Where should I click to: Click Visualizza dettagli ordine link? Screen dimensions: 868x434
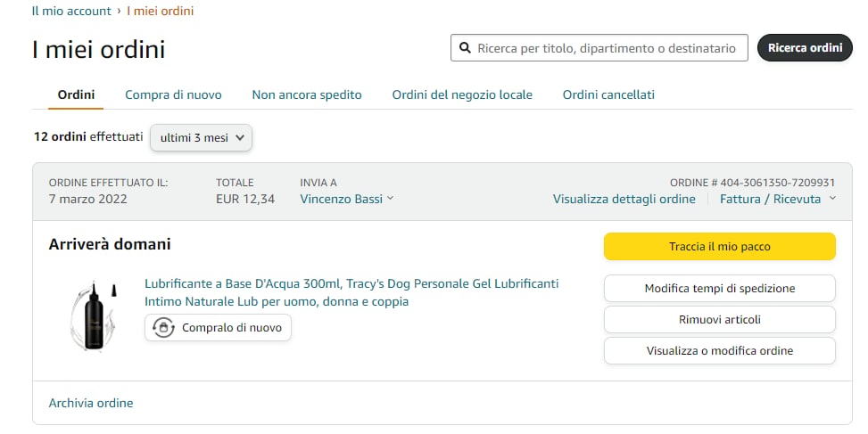(624, 199)
